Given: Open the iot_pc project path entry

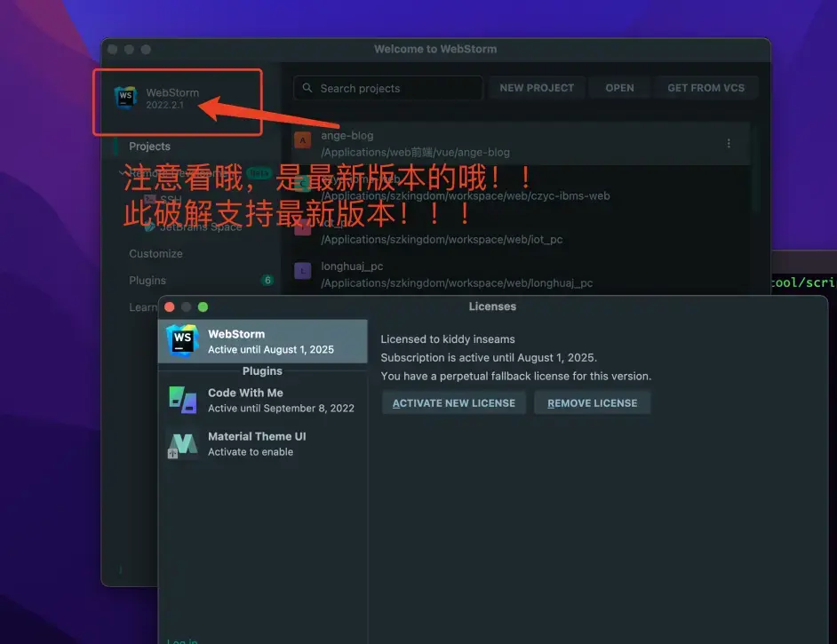Looking at the screenshot, I should point(442,240).
